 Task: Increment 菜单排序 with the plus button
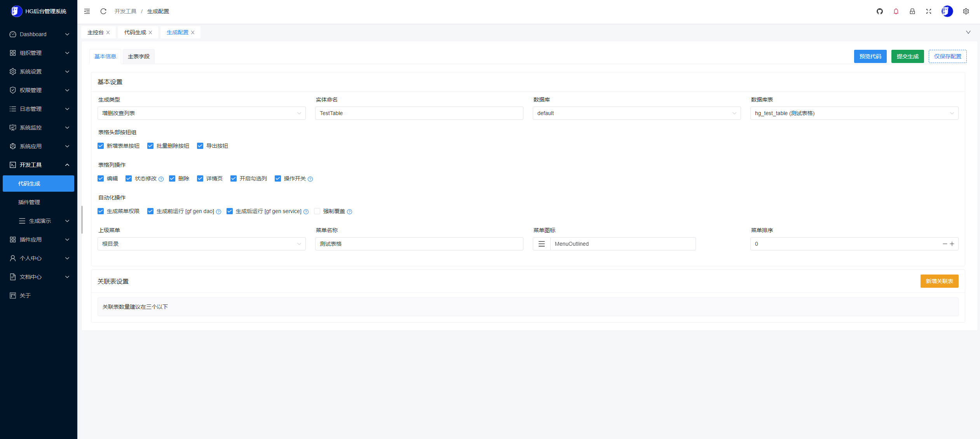pos(952,244)
